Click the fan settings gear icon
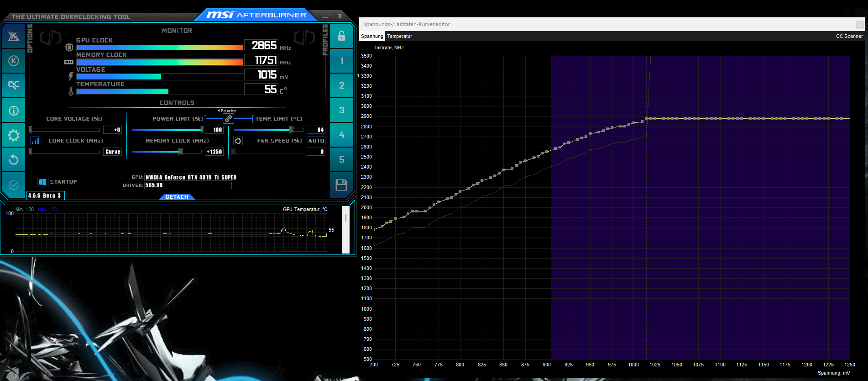This screenshot has height=381, width=868. [x=238, y=141]
